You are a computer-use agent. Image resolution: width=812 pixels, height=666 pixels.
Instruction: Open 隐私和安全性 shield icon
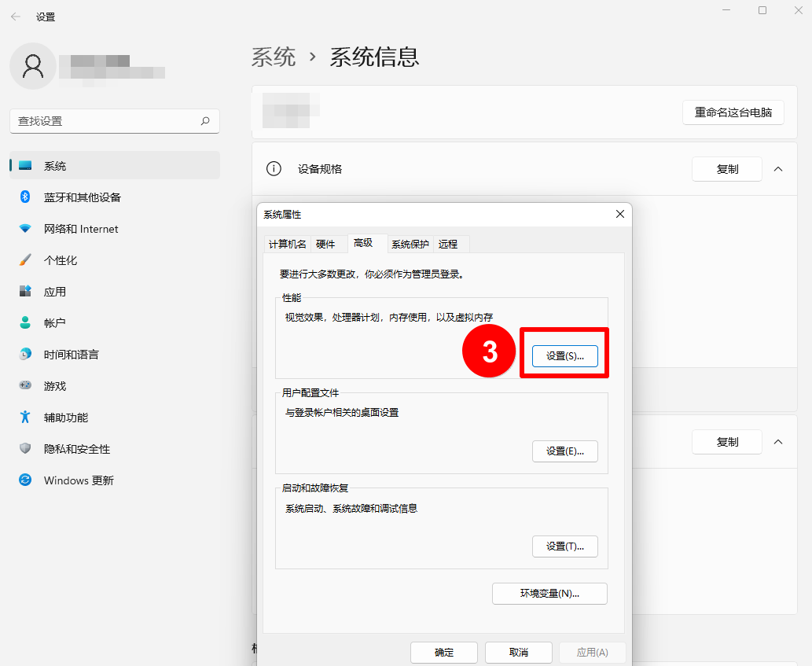(25, 449)
